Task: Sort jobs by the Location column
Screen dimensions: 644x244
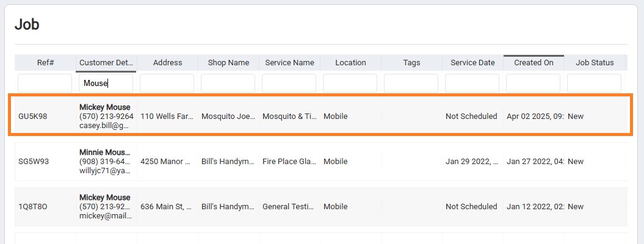Action: [x=350, y=63]
